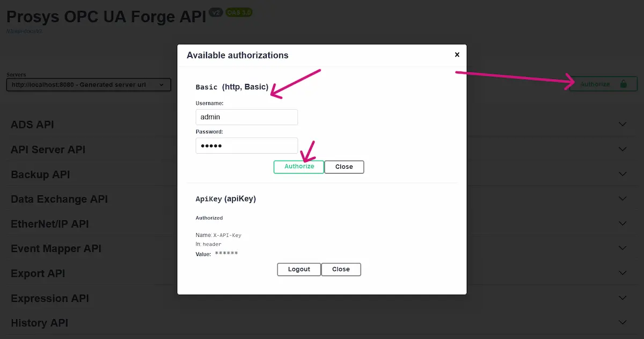Open the api-docs link under title
This screenshot has width=644, height=339.
pos(24,31)
